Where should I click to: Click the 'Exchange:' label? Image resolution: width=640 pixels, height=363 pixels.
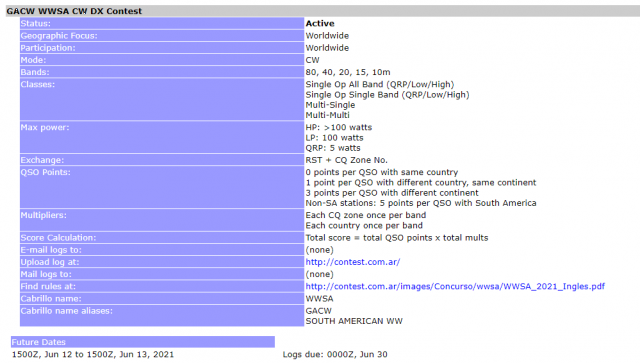pyautogui.click(x=42, y=160)
